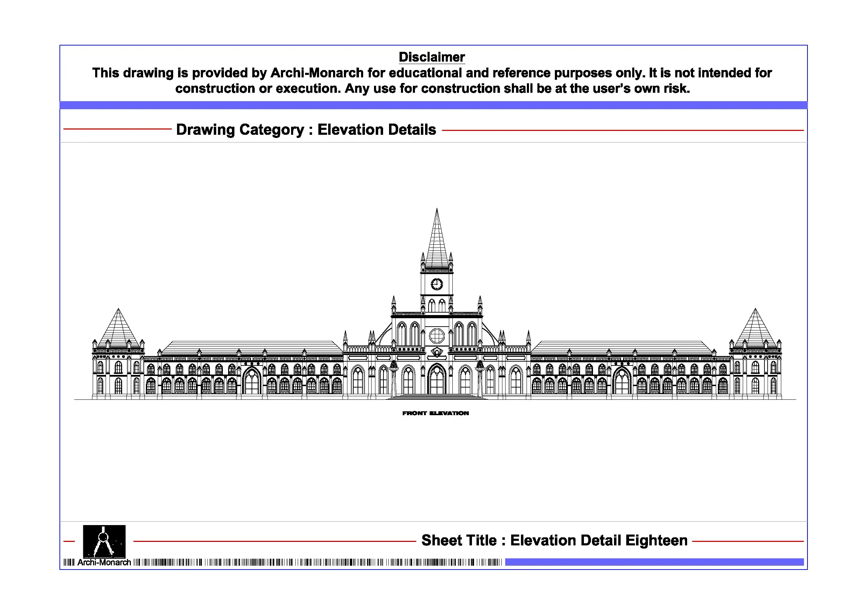Click the tip of the central tower spire
868x614 pixels.
pos(437,210)
